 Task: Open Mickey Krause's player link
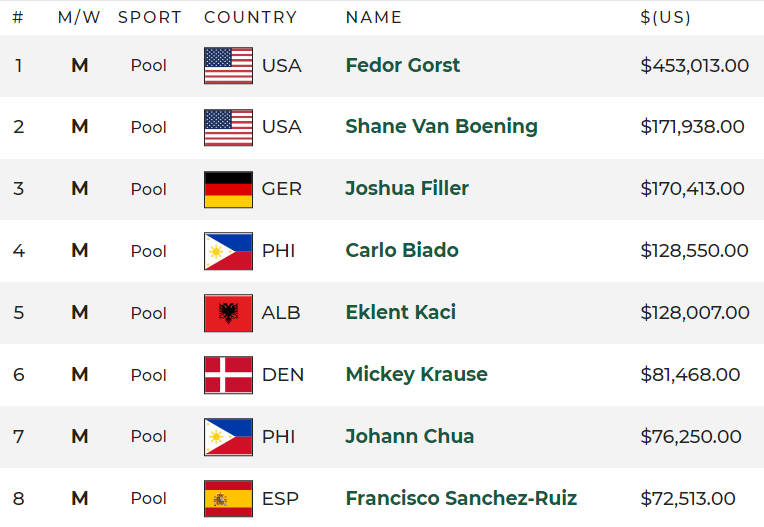point(417,375)
